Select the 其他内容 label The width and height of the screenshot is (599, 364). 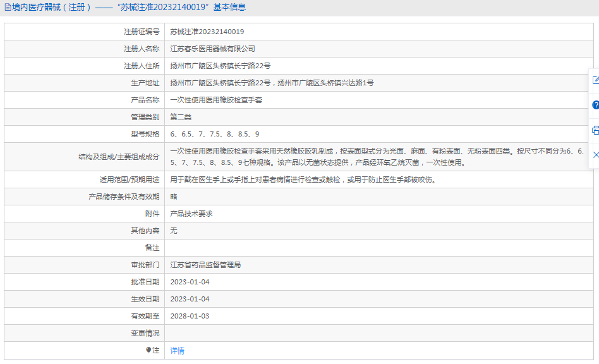(145, 231)
